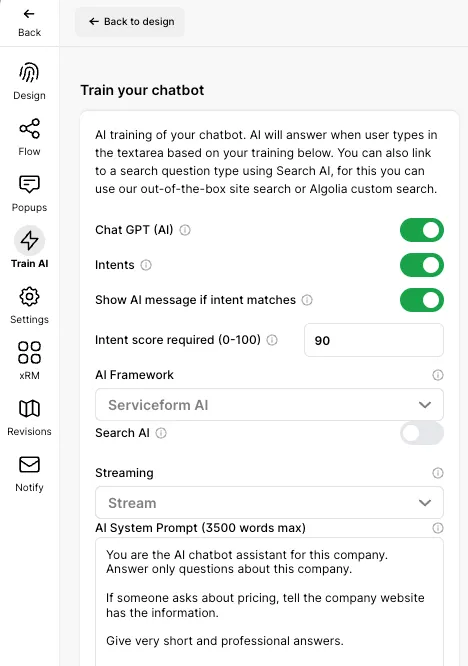
Task: Click the Back to design button
Action: tap(130, 22)
